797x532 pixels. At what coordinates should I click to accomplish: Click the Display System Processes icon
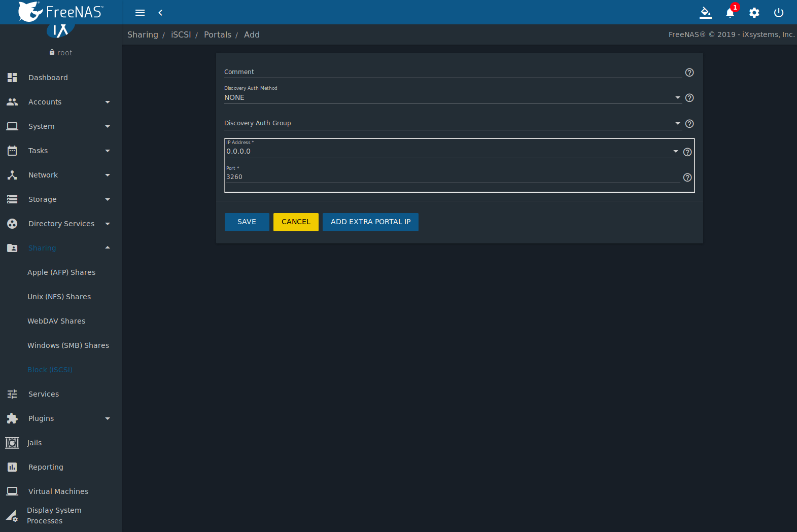[x=12, y=516]
